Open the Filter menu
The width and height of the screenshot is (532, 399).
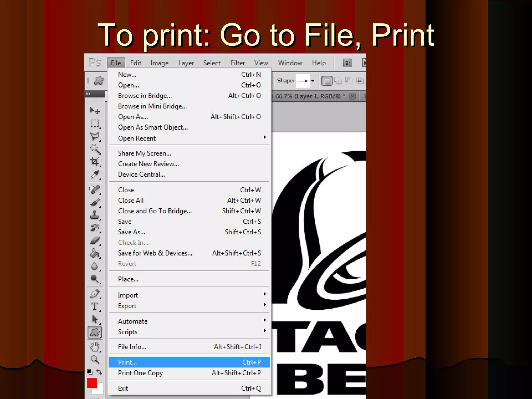[x=238, y=63]
